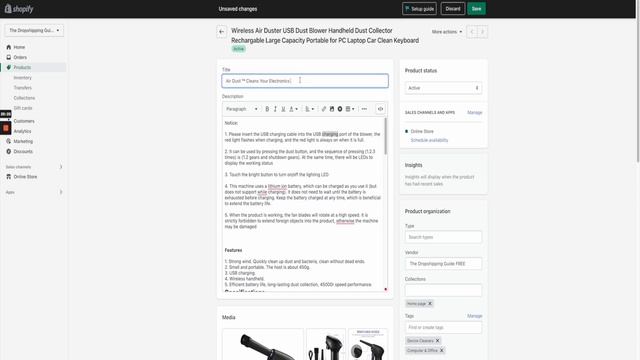Open Online Store in sidebar

(x=25, y=177)
